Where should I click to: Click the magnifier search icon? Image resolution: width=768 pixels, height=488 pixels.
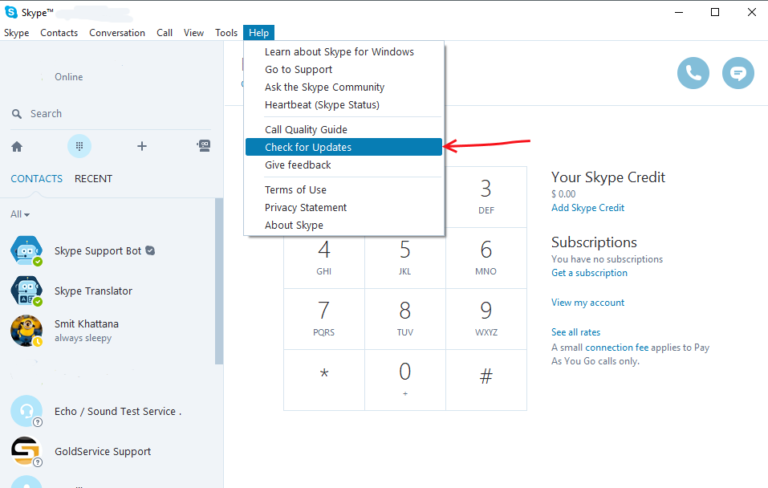pos(17,114)
